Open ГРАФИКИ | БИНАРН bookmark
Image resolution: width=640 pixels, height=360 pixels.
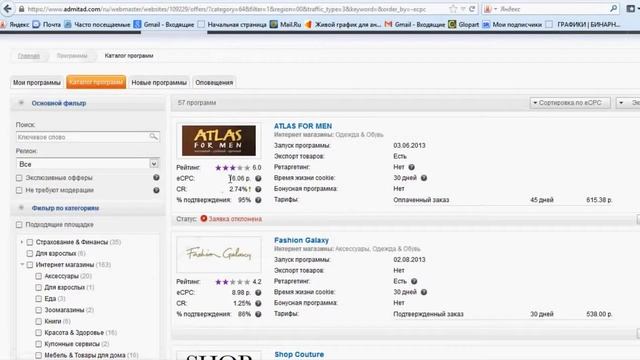(583, 24)
